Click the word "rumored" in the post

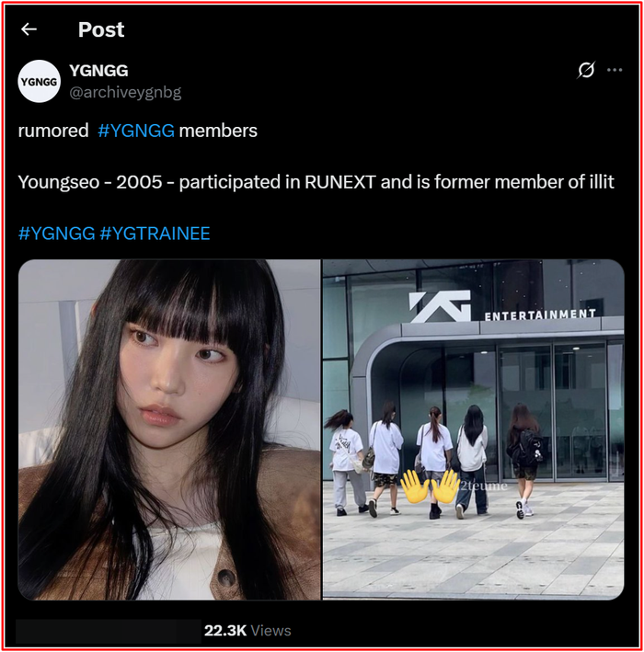pyautogui.click(x=53, y=131)
